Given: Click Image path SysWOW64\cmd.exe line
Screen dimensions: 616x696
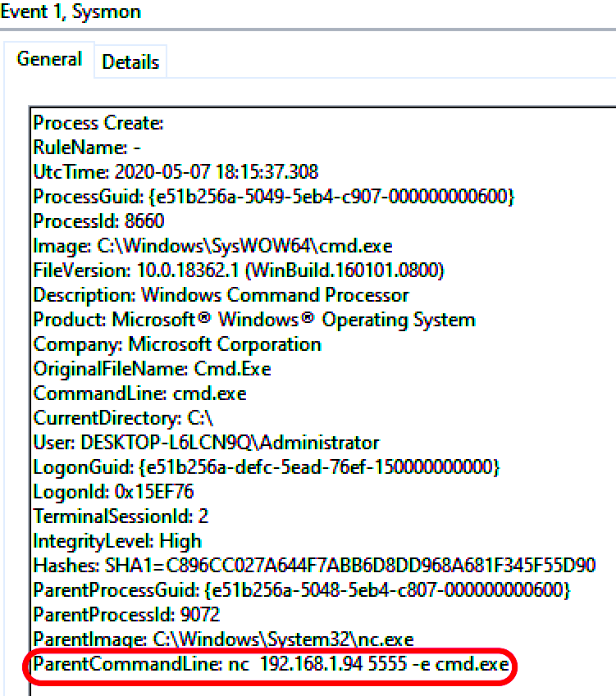Looking at the screenshot, I should coord(212,246).
